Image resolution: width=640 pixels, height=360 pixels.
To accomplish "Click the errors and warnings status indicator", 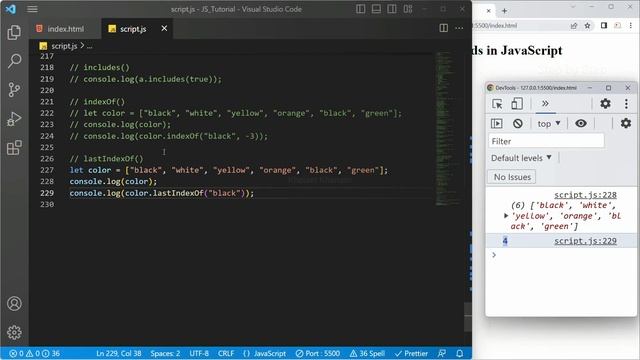I will coord(35,353).
